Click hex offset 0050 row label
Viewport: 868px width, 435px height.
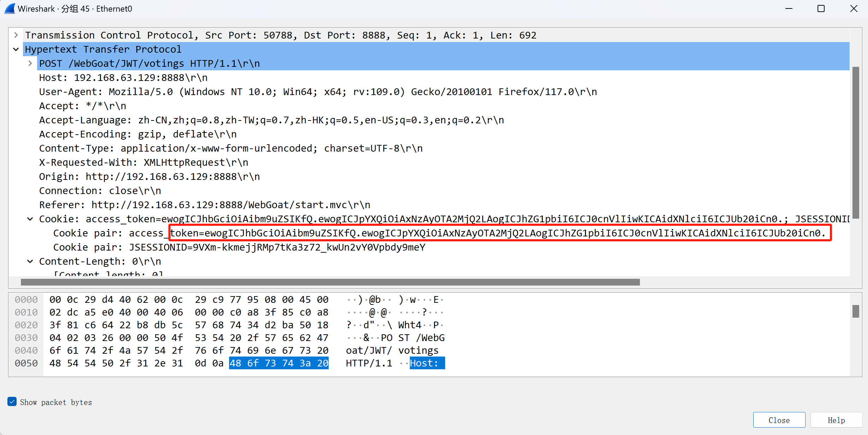pos(26,363)
